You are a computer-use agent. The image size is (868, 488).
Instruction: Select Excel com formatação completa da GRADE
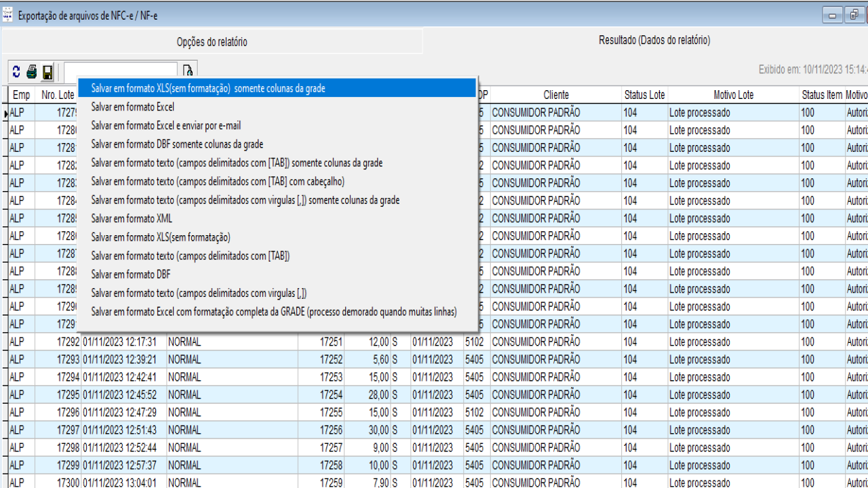pyautogui.click(x=274, y=312)
